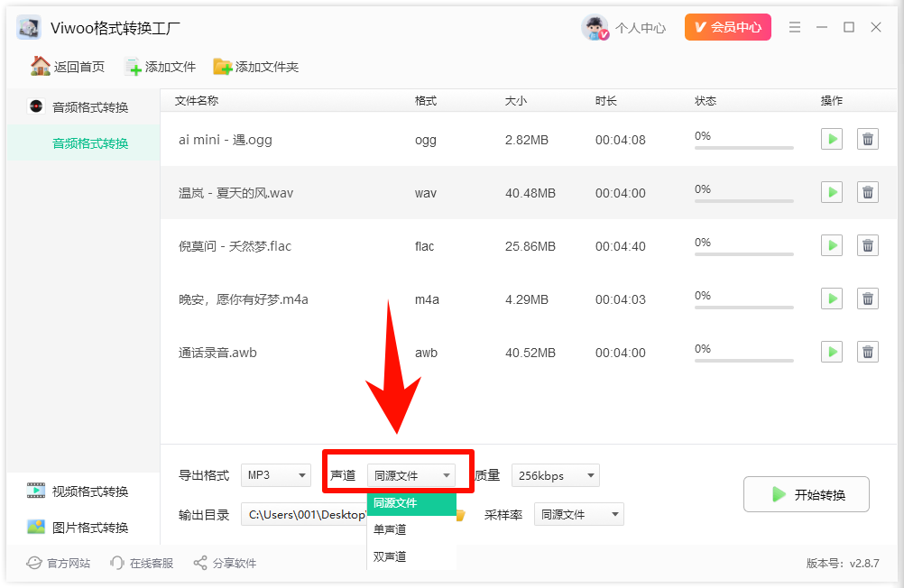
Task: Delete the ai mini - 遇.ogg row
Action: [x=867, y=139]
